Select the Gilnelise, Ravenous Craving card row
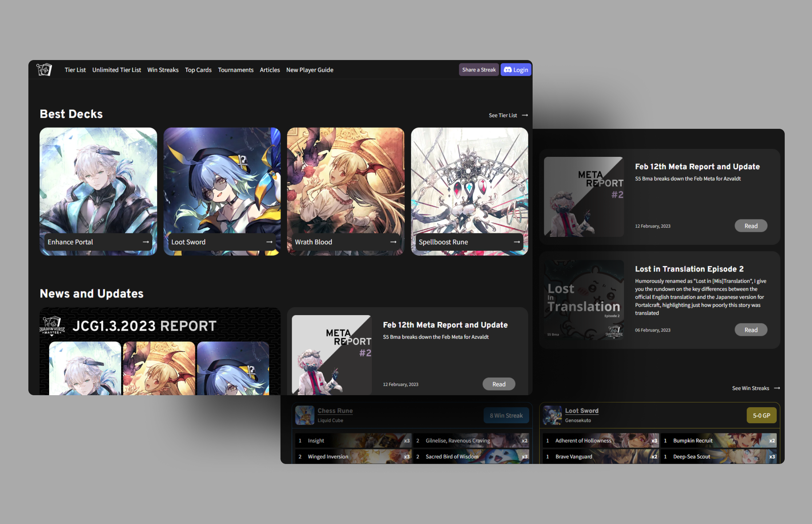Screen dimensions: 812x524 (471, 441)
